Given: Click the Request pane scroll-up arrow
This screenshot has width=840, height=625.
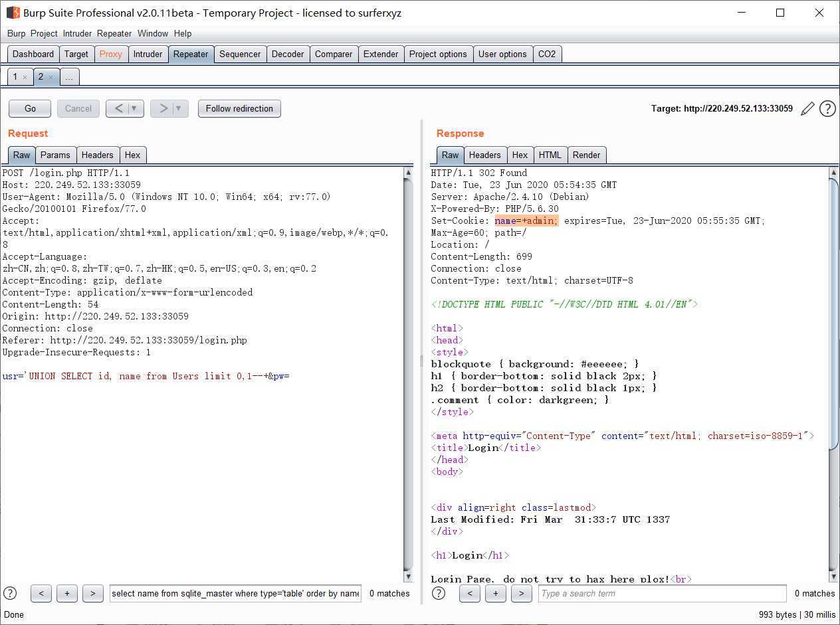Looking at the screenshot, I should coord(408,173).
